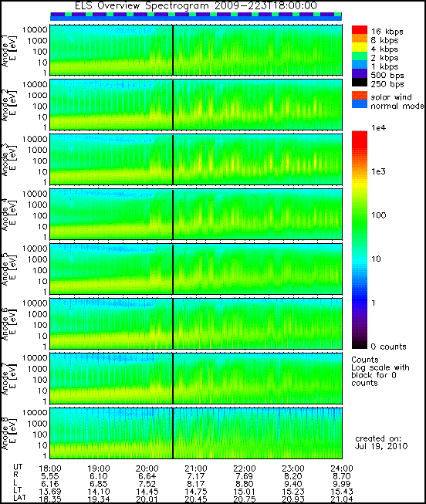Click the purple 500 bps legend swatch
426x504 pixels.
click(359, 73)
